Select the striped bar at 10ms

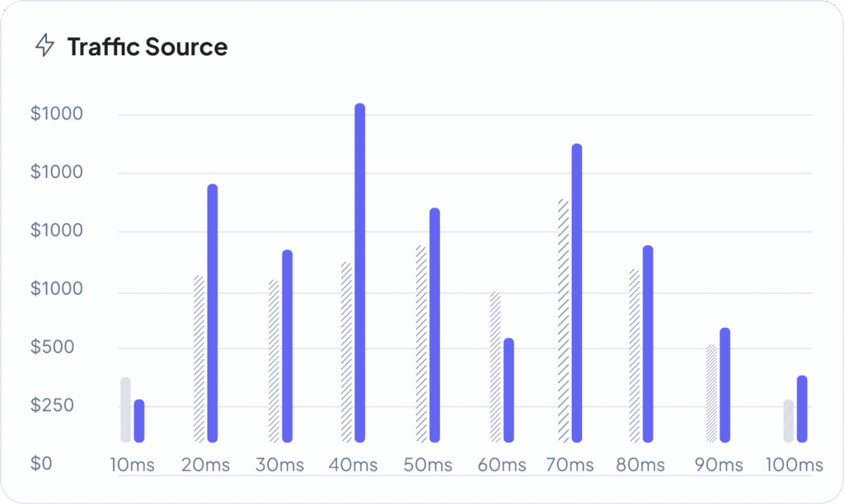click(x=125, y=409)
